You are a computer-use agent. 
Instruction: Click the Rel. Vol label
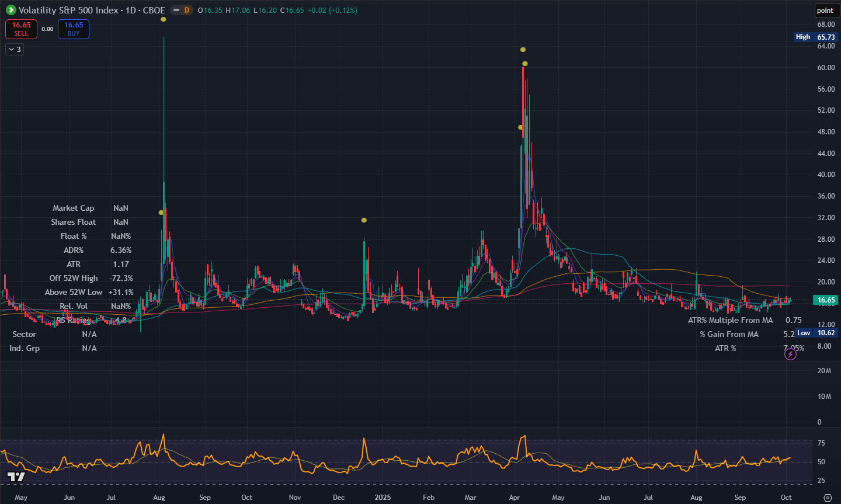[x=74, y=306]
